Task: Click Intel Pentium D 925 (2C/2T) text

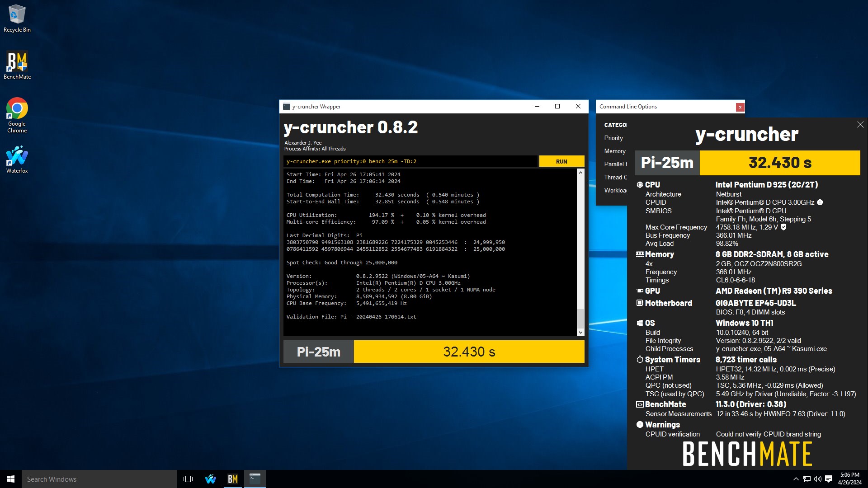Action: [x=767, y=185]
